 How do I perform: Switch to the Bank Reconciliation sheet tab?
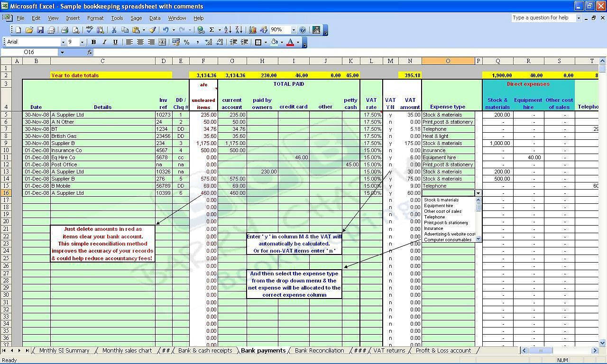coord(319,351)
